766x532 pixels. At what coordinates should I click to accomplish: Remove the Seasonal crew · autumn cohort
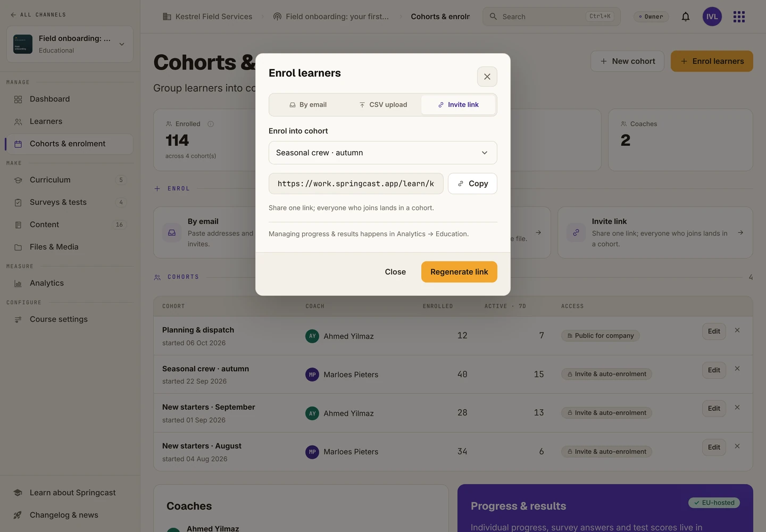(737, 369)
